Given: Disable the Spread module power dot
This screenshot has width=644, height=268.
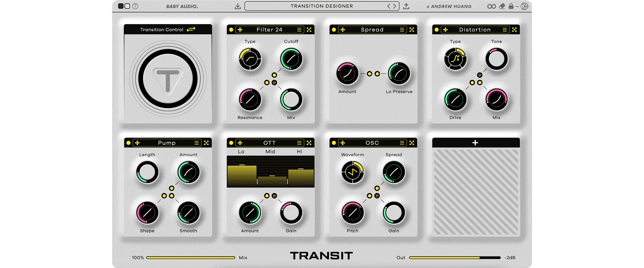Looking at the screenshot, I should (x=334, y=30).
